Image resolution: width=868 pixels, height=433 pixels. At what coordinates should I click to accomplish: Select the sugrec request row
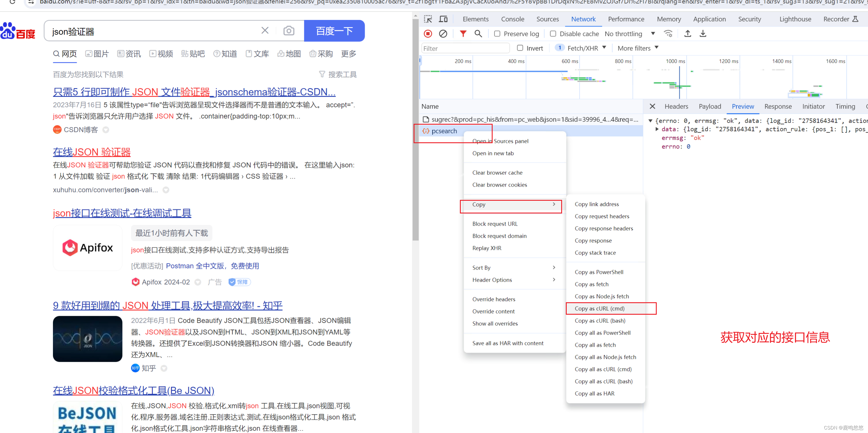coord(531,119)
